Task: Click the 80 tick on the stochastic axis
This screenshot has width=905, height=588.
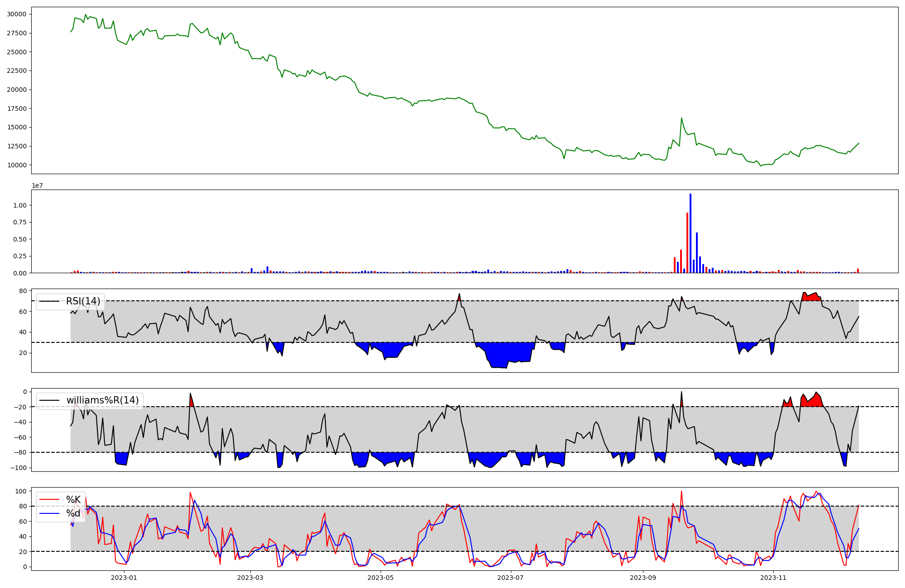Action: (23, 506)
